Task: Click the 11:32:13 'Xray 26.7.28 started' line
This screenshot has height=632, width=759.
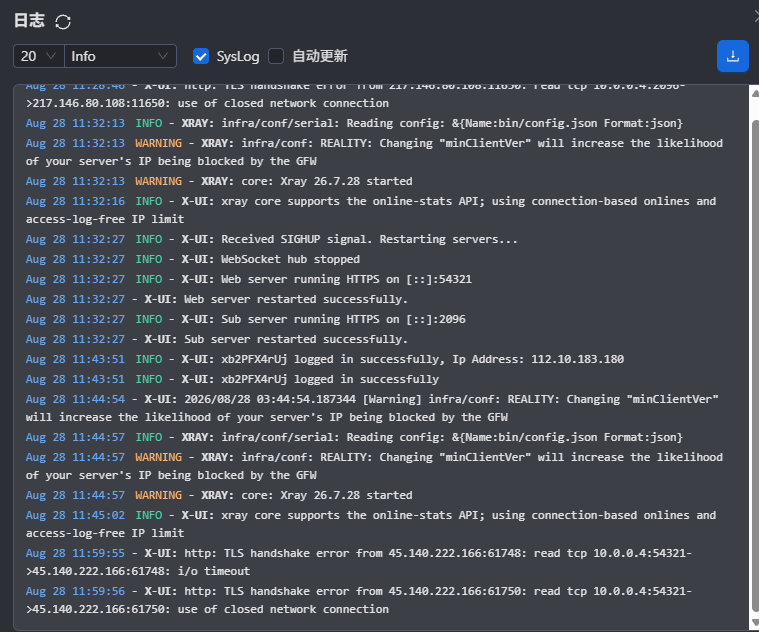Action: pos(219,181)
